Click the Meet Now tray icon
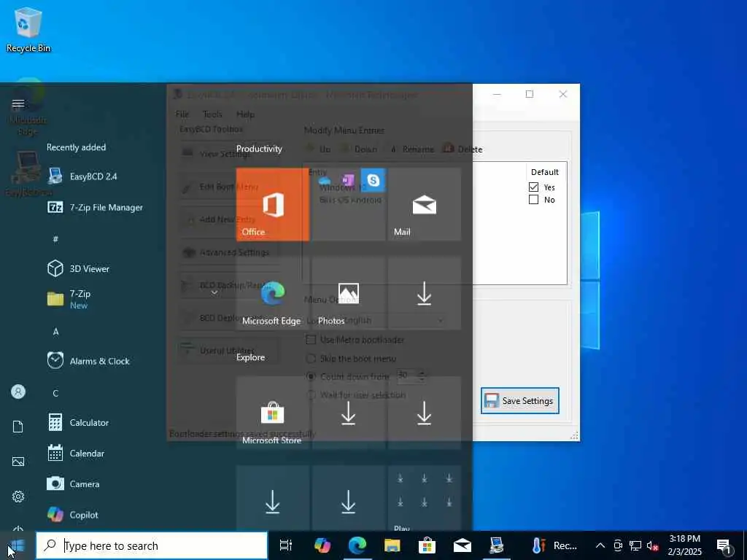This screenshot has width=747, height=560. tap(618, 545)
